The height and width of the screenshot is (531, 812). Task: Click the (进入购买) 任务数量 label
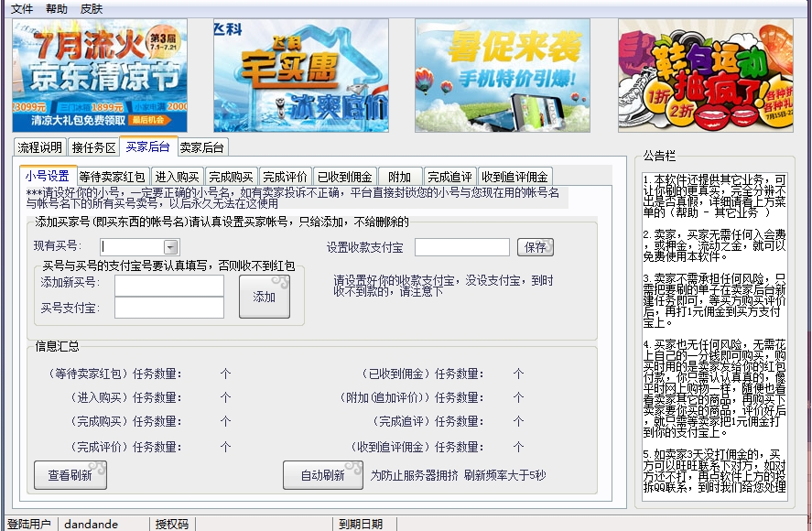tap(125, 397)
